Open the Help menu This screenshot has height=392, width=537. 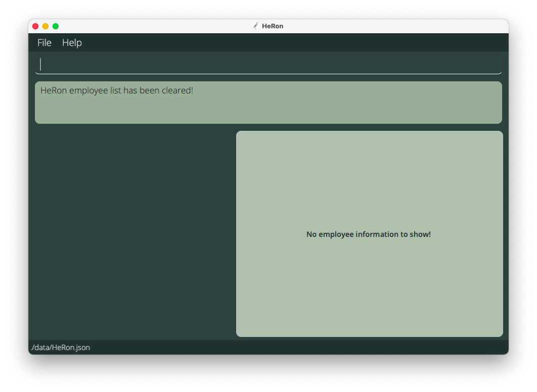(72, 42)
